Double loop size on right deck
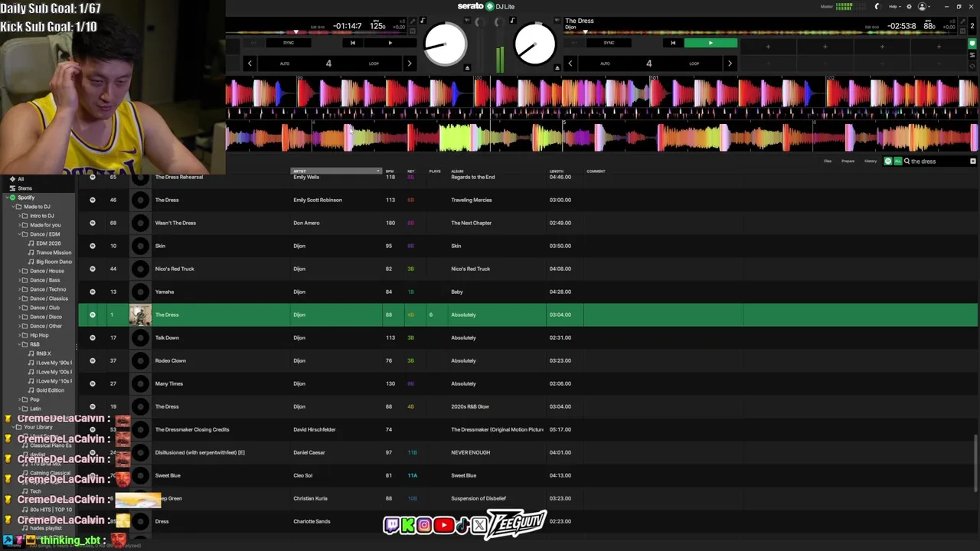Screen dimensions: 980x551 pyautogui.click(x=730, y=64)
